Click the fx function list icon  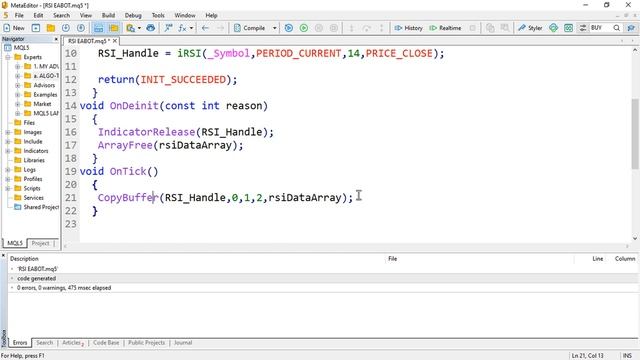click(182, 28)
